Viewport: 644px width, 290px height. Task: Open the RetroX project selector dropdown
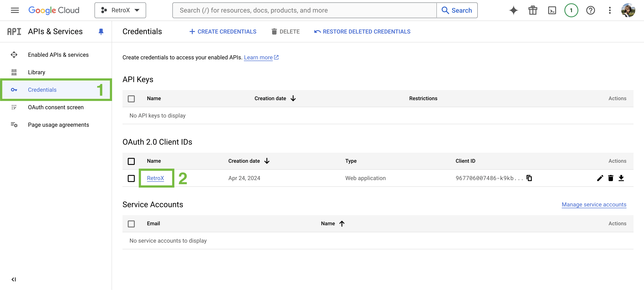(x=120, y=10)
